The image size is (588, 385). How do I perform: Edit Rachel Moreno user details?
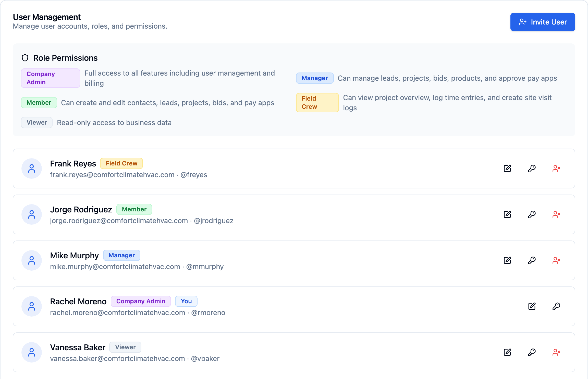(532, 306)
